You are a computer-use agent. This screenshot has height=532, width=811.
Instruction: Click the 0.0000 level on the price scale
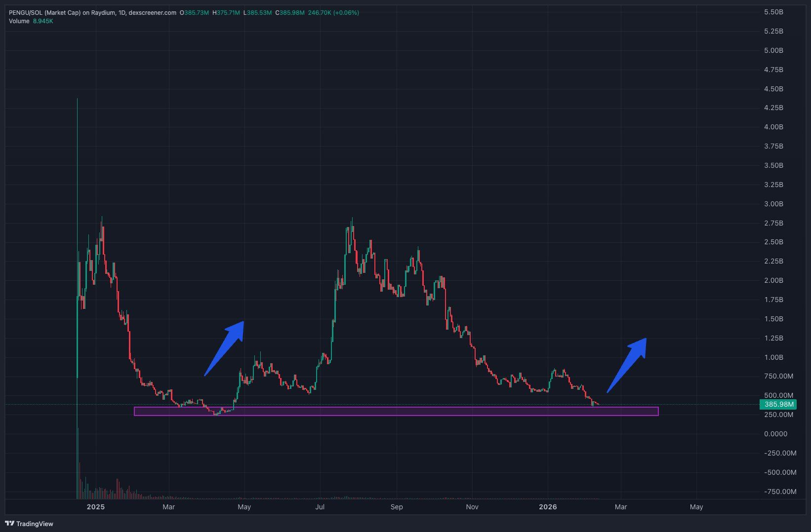tap(776, 434)
